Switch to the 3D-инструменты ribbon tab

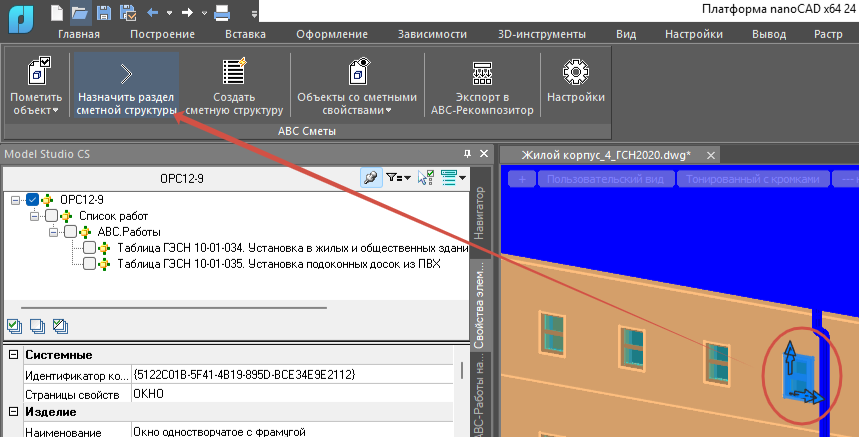[x=541, y=34]
